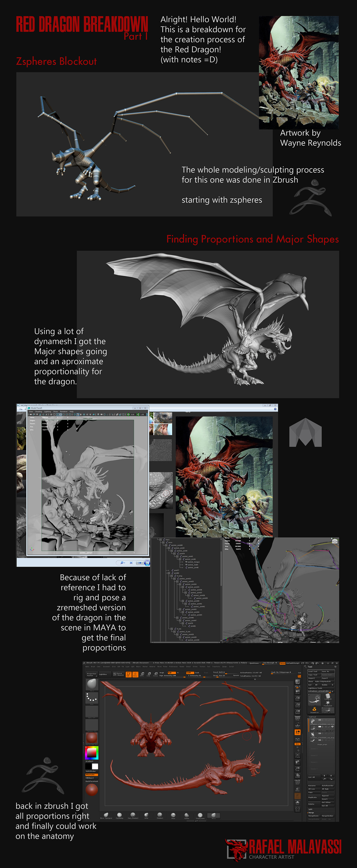The width and height of the screenshot is (357, 868).
Task: Collapse the torso node in outliner
Action: point(163,542)
